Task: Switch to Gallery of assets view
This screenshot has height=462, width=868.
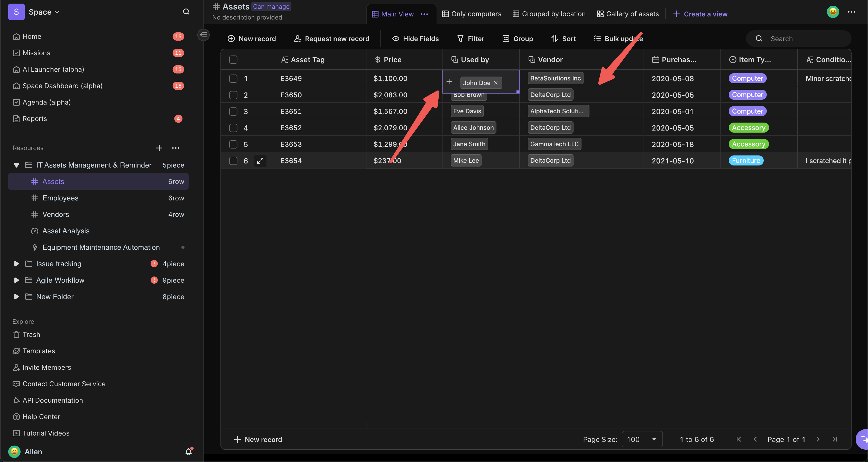Action: tap(627, 14)
